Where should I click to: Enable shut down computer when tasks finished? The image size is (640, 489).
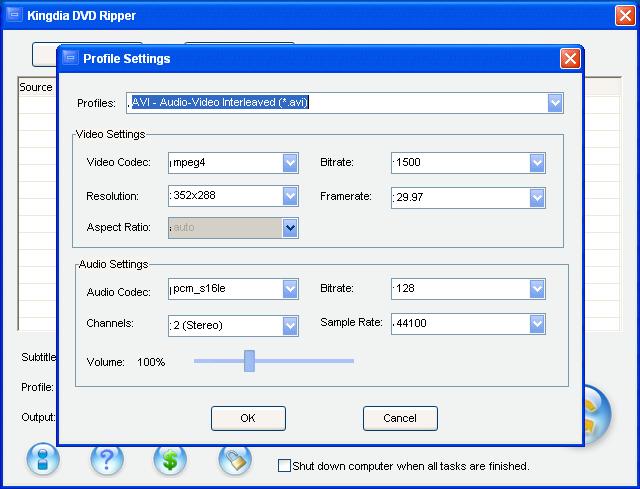click(284, 466)
